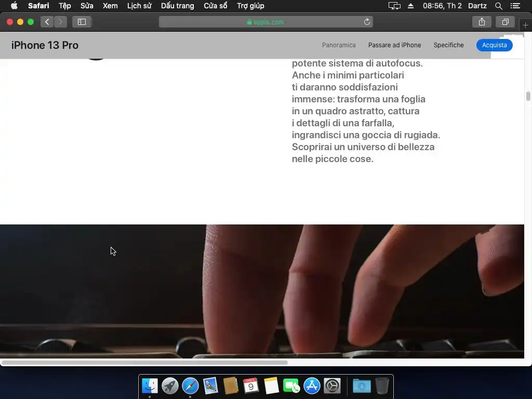Open Finder from the Dock
This screenshot has height=399, width=532.
click(150, 386)
